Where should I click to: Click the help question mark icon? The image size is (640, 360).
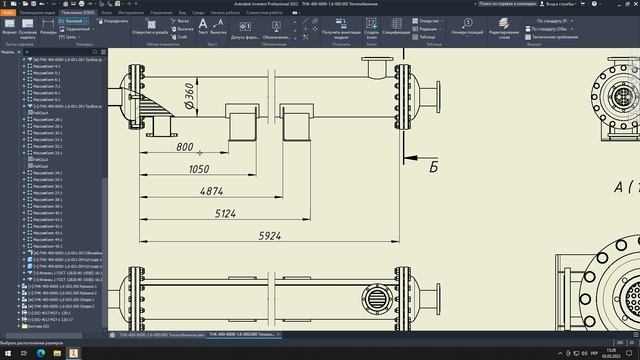[594, 4]
